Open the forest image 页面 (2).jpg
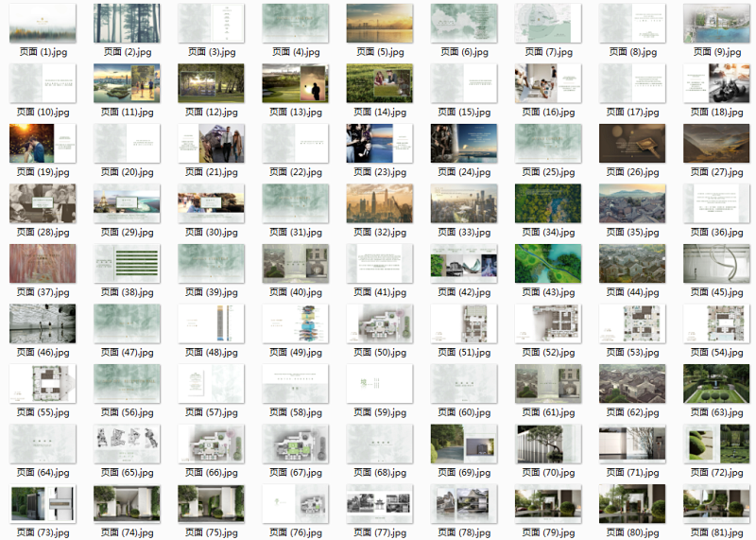The width and height of the screenshot is (756, 540). [x=127, y=24]
